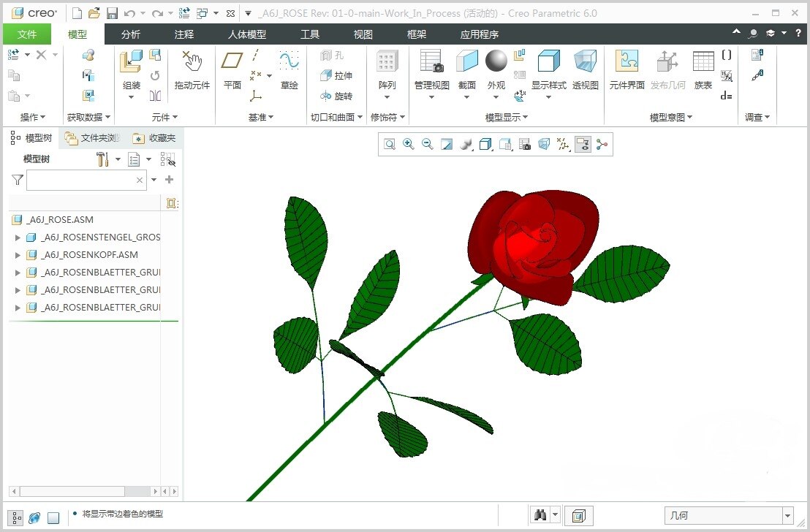
Task: Switch to the 视图 ribbon tab
Action: (363, 34)
